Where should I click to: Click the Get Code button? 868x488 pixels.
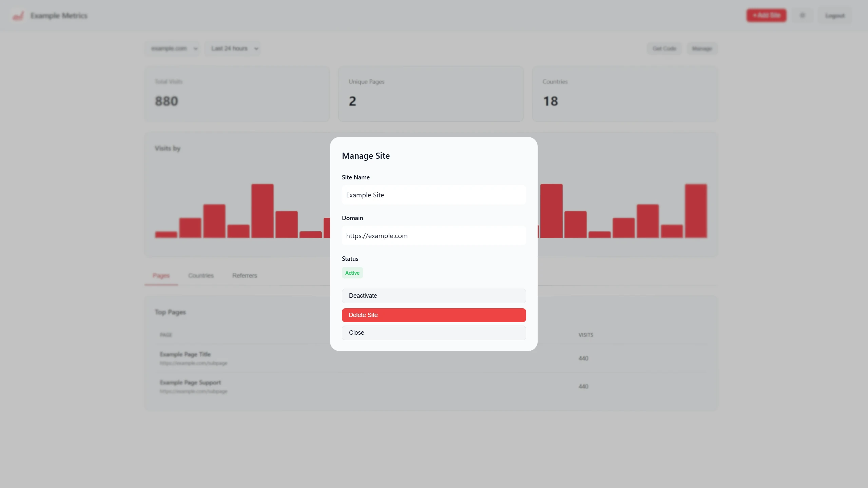664,48
